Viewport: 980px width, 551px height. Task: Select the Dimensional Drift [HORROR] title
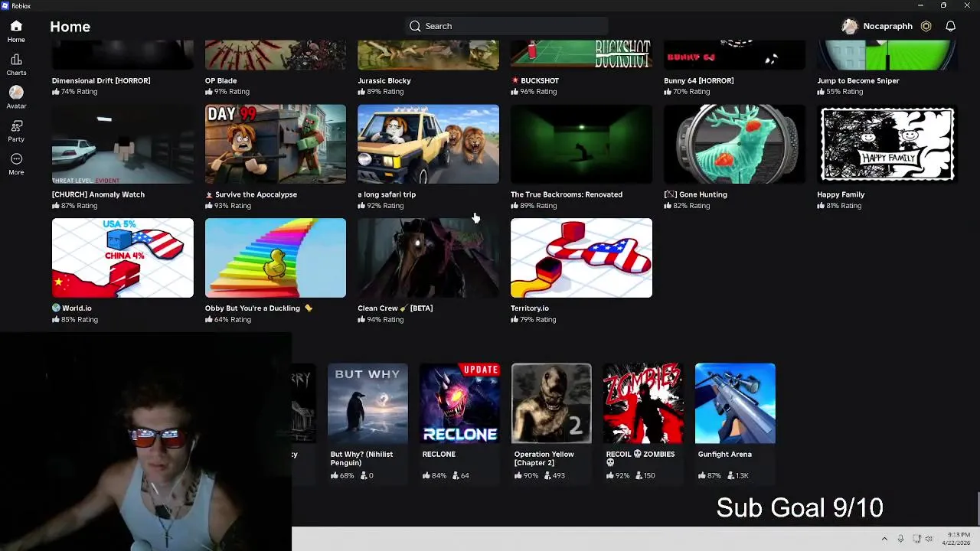coord(101,80)
